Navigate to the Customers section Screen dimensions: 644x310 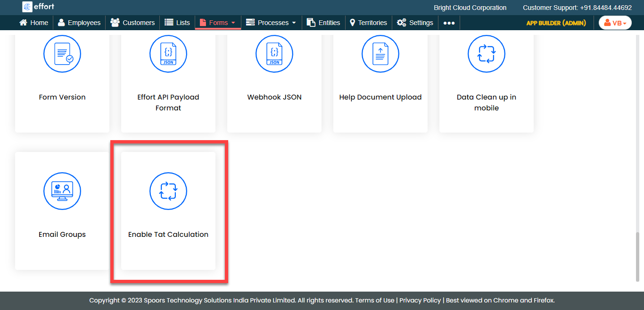click(x=132, y=23)
